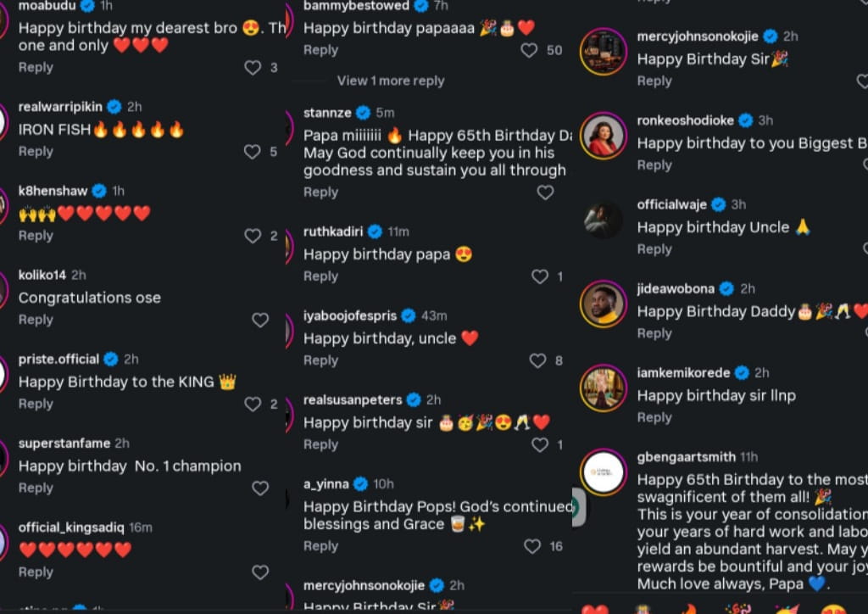Reply to a_yinna's Happy Birthday Pops comment
868x614 pixels.
(320, 546)
